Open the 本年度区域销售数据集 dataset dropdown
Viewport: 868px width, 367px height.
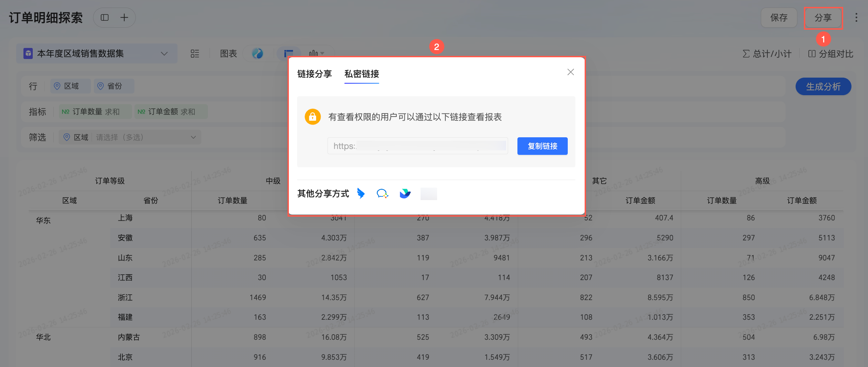97,53
